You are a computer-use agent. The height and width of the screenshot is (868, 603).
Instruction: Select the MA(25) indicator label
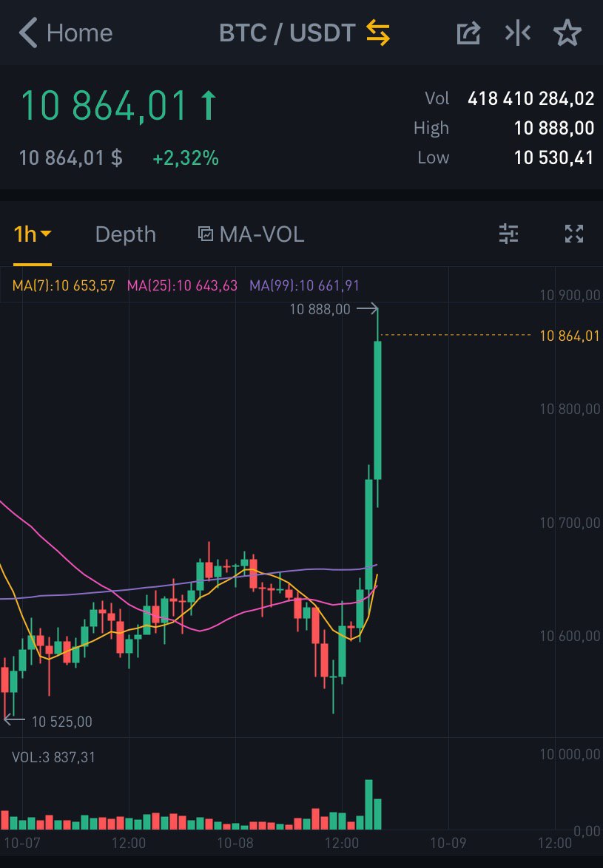(x=183, y=285)
